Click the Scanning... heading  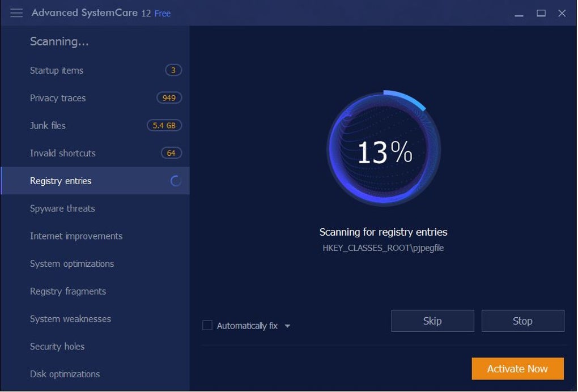coord(59,41)
